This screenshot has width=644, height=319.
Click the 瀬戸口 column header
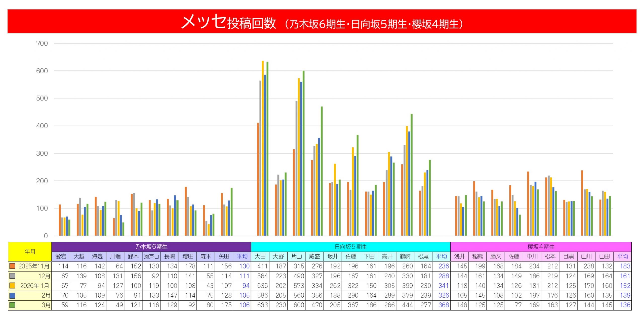151,256
